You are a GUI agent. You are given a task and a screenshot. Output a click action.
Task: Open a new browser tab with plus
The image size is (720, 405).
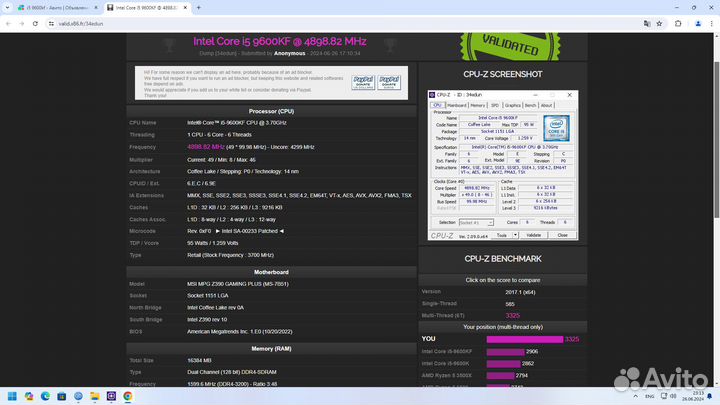[199, 8]
